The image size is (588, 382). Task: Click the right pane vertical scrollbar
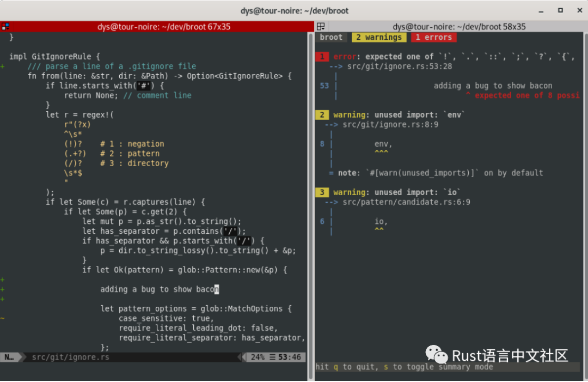[586, 207]
